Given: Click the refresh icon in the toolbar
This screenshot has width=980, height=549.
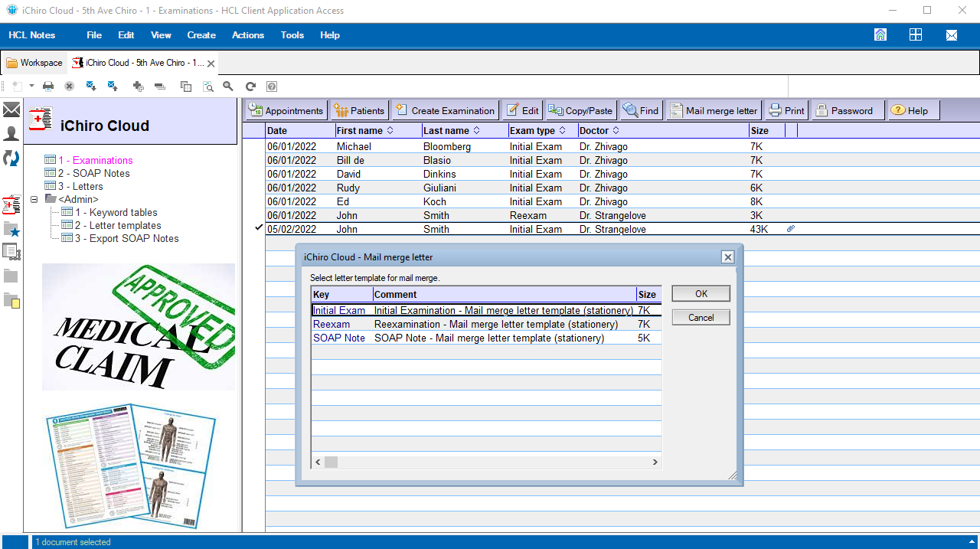Looking at the screenshot, I should pyautogui.click(x=250, y=87).
